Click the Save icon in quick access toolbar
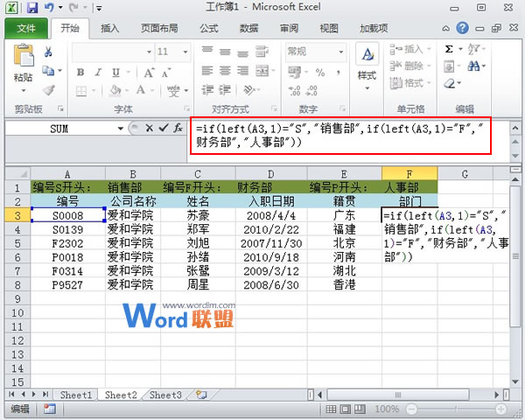The image size is (525, 420). pos(32,8)
